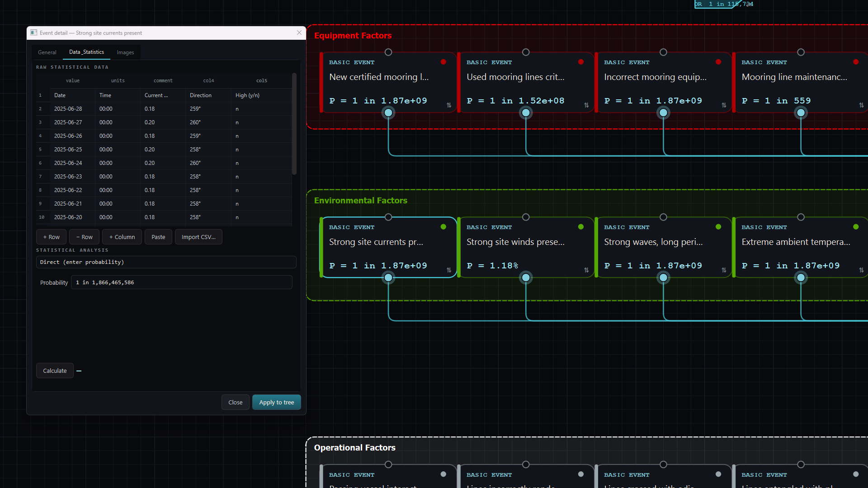Click swap icon on Strong site winds node
Viewport: 868px width, 488px height.
(x=586, y=270)
